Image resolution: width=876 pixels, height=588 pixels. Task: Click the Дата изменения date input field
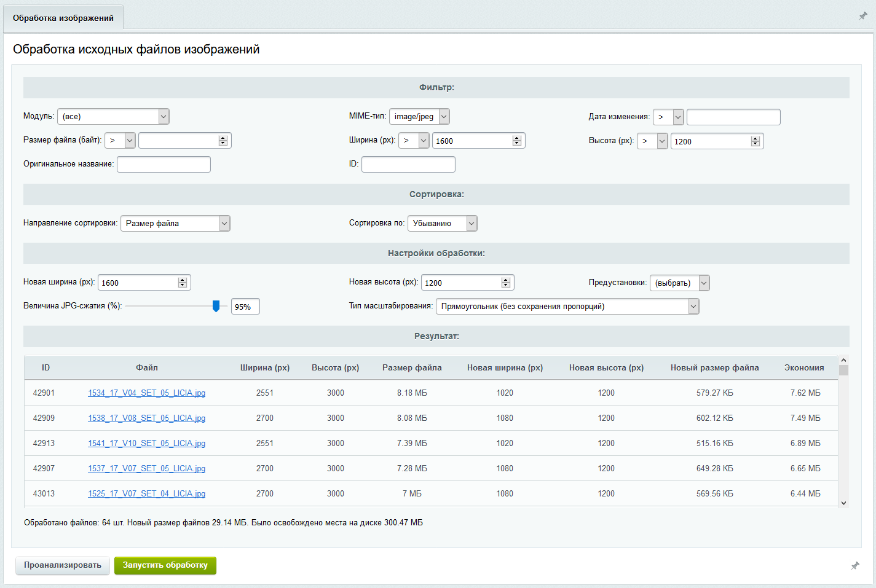click(x=733, y=117)
